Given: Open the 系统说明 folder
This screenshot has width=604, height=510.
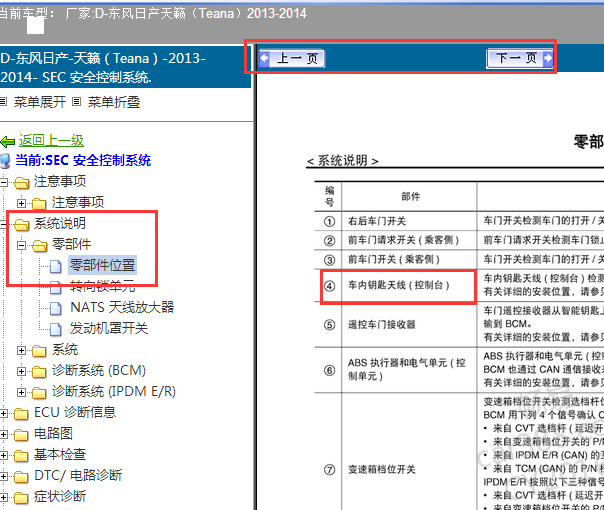Looking at the screenshot, I should 60,223.
